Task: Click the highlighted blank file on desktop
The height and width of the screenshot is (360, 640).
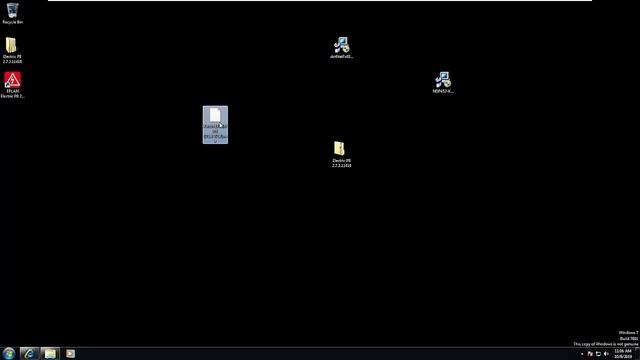Action: coord(215,124)
